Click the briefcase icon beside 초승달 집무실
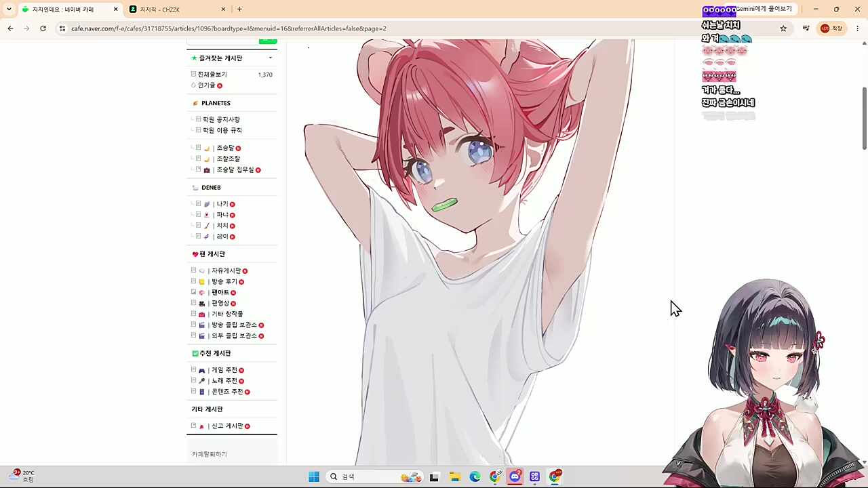The image size is (868, 488). pyautogui.click(x=207, y=170)
